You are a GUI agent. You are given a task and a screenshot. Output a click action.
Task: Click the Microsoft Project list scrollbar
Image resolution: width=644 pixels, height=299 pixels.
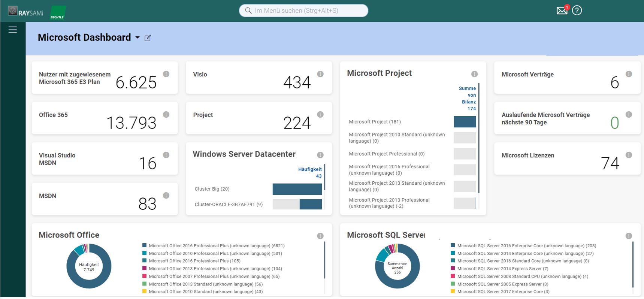(479, 139)
